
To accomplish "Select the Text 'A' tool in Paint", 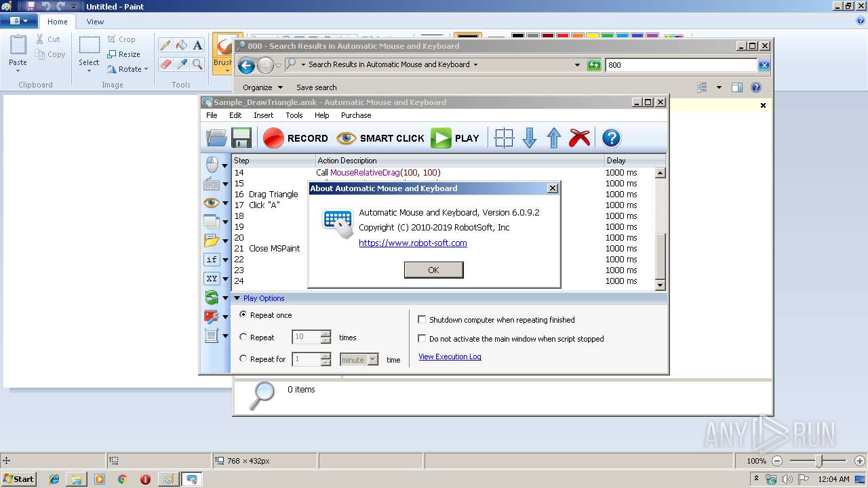I will click(x=197, y=45).
